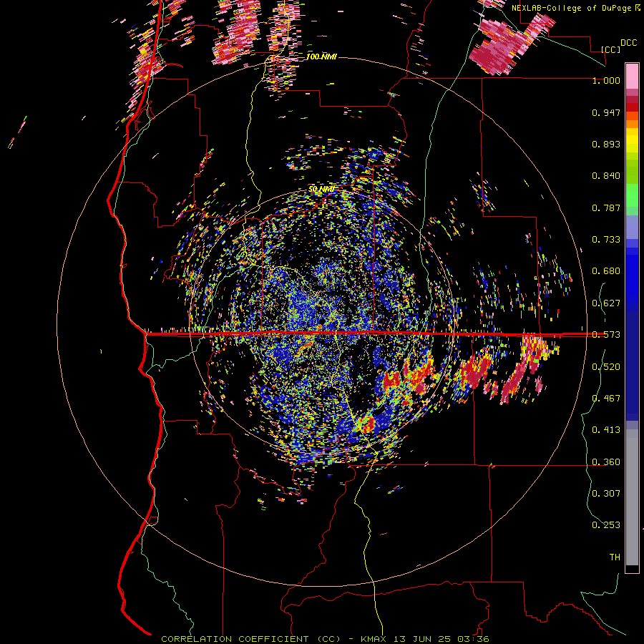The height and width of the screenshot is (644, 644).
Task: Click the KMAX station identifier
Action: pyautogui.click(x=374, y=639)
